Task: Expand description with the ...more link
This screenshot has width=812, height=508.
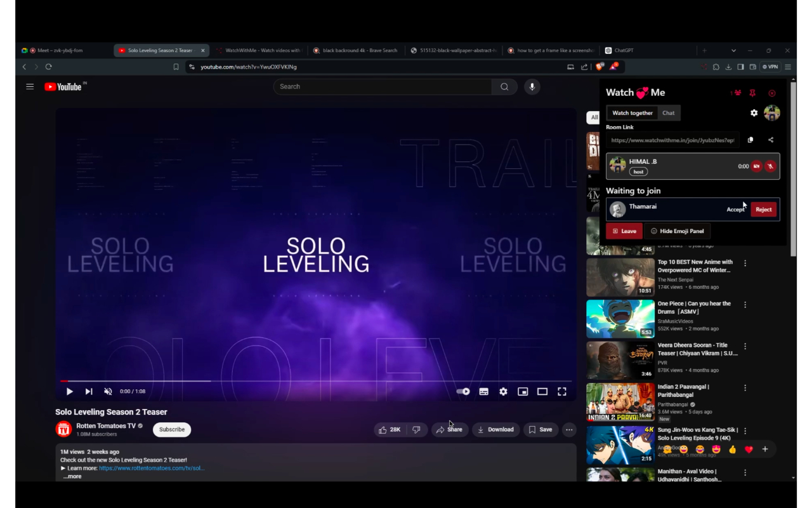Action: [72, 476]
